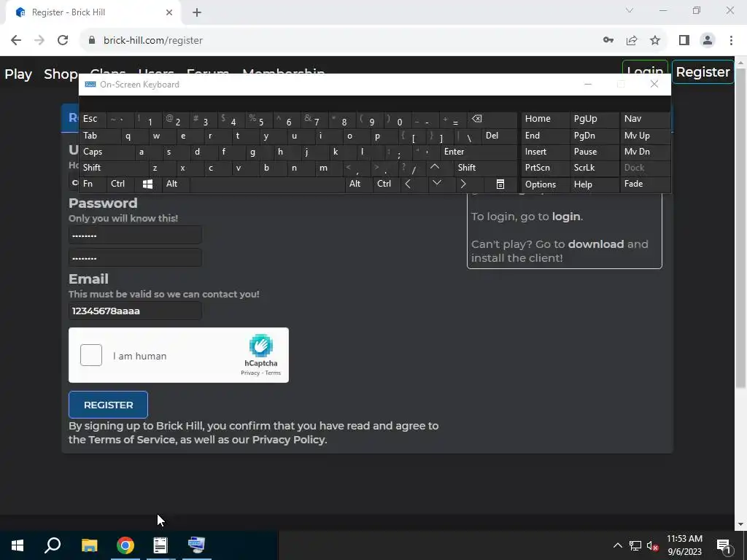Open the Privacy Policy link
747x560 pixels.
pyautogui.click(x=288, y=440)
